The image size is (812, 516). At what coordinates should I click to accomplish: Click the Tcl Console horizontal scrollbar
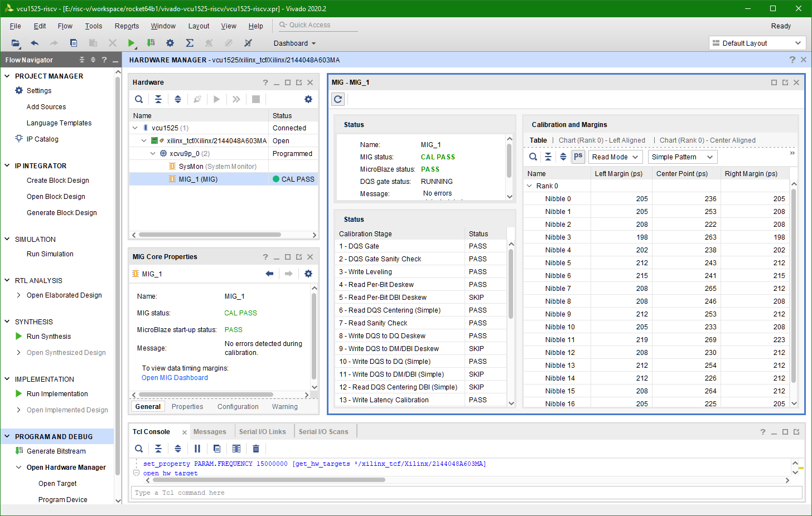pos(268,480)
